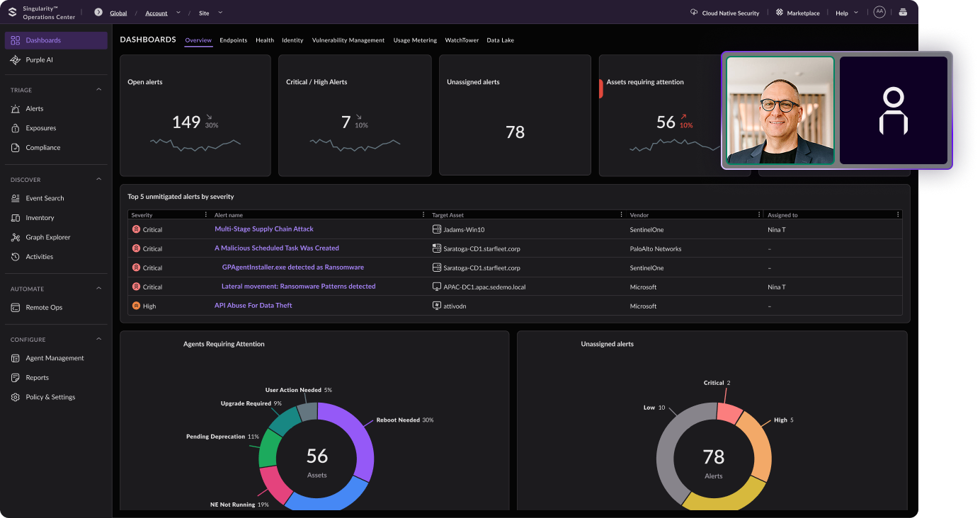The image size is (980, 518).
Task: Open API Abuse For Data Theft alert
Action: point(253,306)
